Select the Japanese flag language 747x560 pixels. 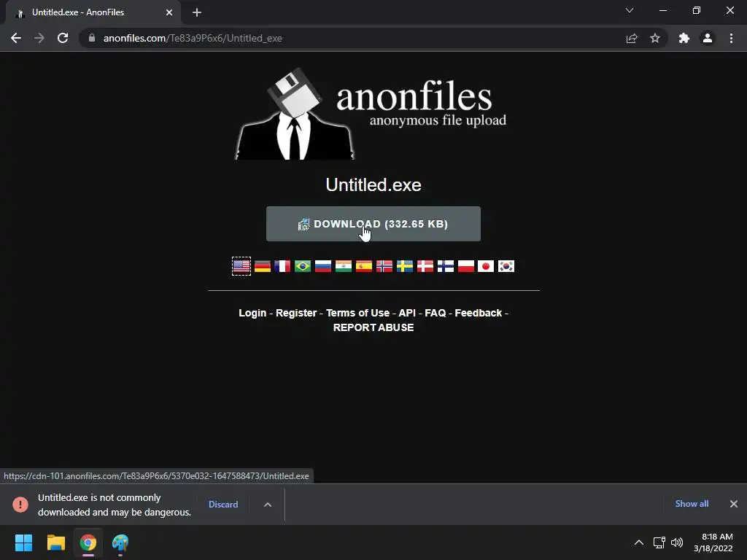tap(486, 266)
